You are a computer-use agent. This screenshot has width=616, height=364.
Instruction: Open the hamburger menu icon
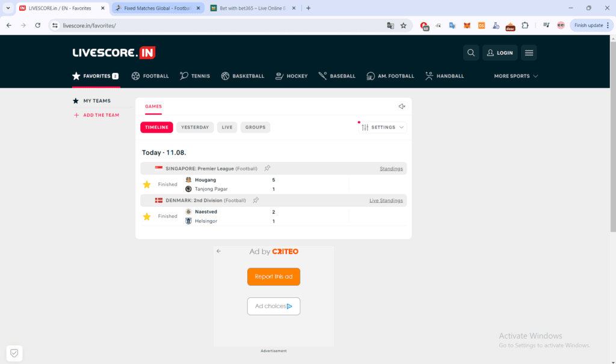pyautogui.click(x=529, y=53)
